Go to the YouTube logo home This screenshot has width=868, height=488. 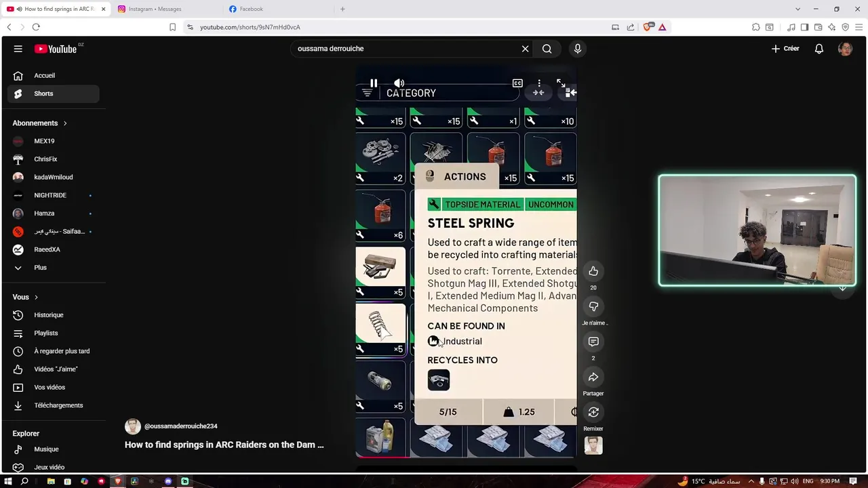[56, 49]
